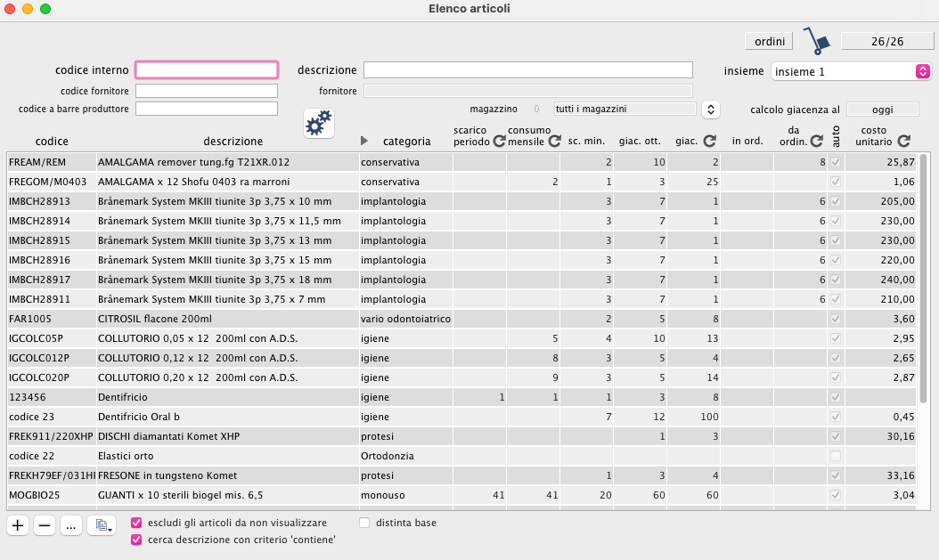Viewport: 939px width, 560px height.
Task: Sort by the descrizione column header
Action: pyautogui.click(x=233, y=141)
